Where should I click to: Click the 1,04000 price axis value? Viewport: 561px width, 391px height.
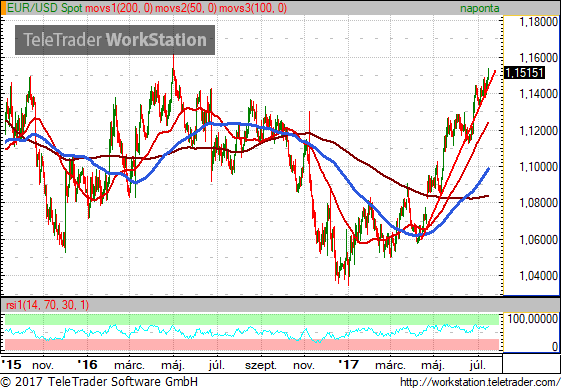[x=538, y=276]
